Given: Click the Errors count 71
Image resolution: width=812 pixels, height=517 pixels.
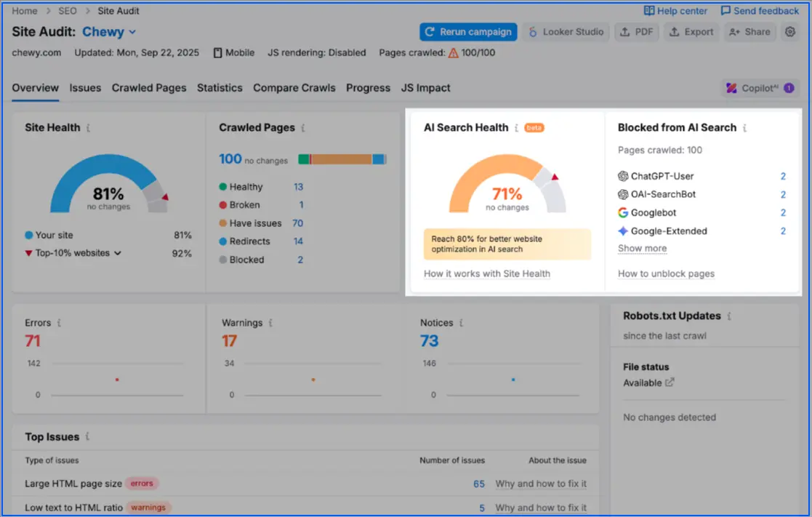Looking at the screenshot, I should [33, 341].
